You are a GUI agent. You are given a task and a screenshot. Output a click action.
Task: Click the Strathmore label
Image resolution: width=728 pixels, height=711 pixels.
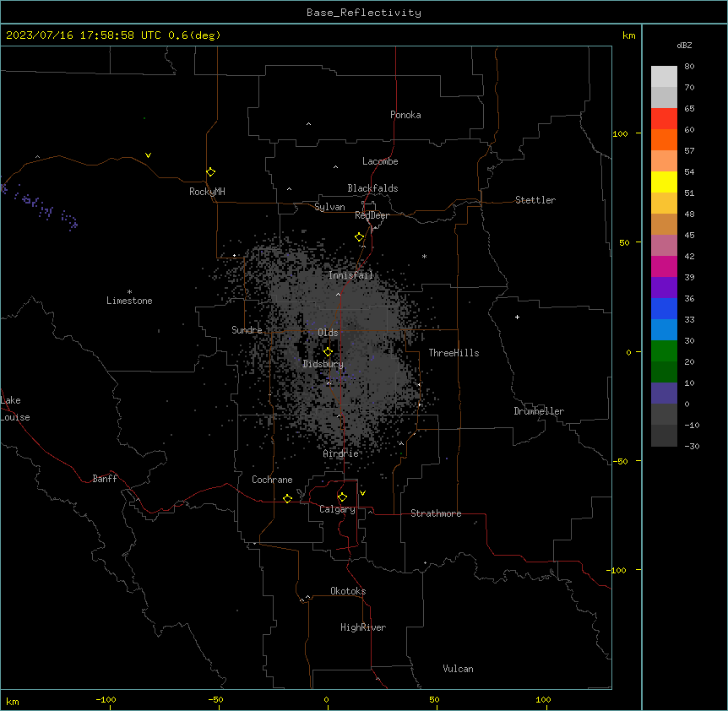pos(436,513)
